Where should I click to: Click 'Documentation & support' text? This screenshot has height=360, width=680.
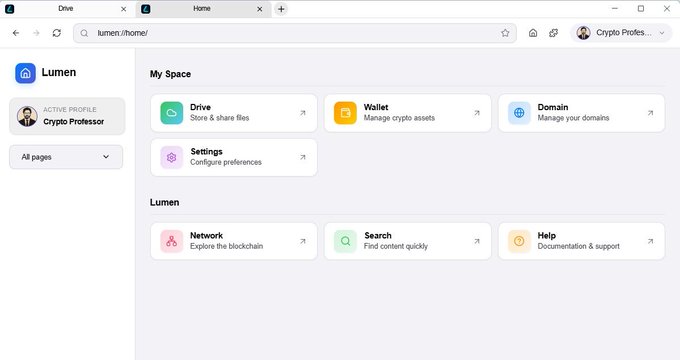[x=579, y=246]
